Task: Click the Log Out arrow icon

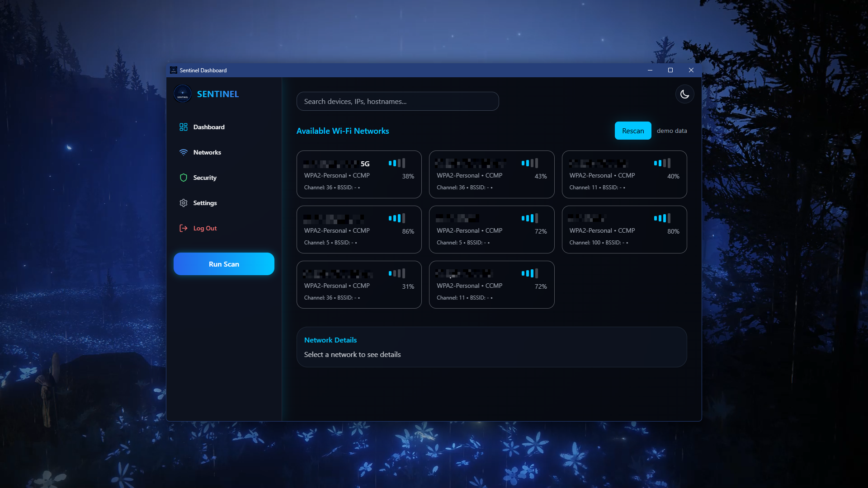Action: (183, 228)
